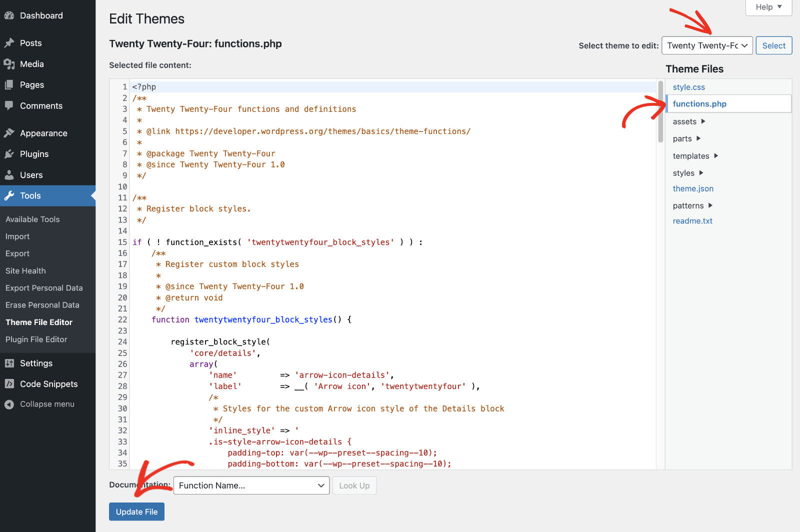Click the "'core/details'," code line
Image resolution: width=800 pixels, height=532 pixels.
(x=225, y=353)
